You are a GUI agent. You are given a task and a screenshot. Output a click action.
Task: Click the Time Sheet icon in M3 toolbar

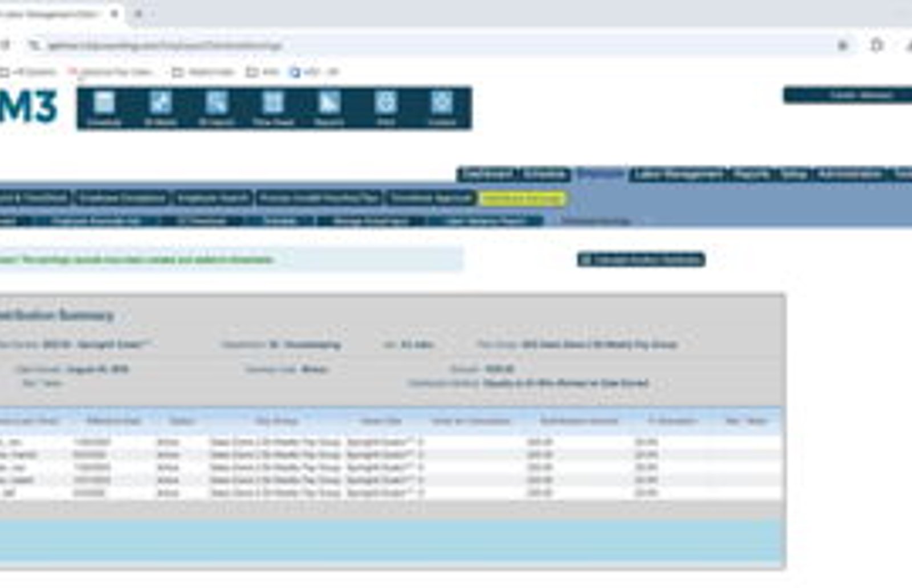tap(273, 108)
